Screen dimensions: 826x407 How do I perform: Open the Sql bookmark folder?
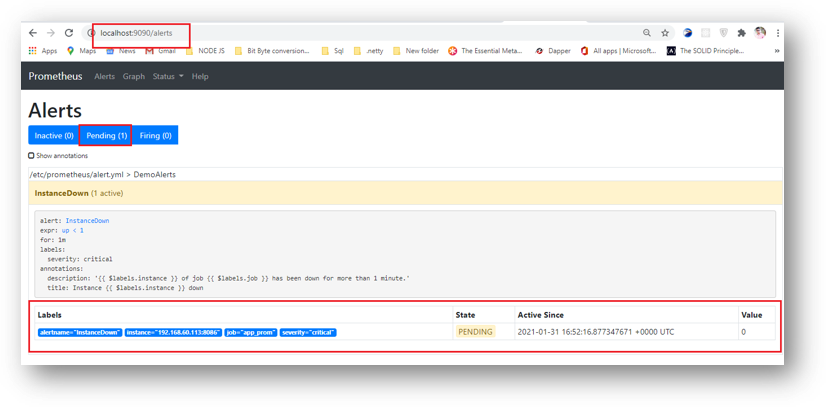click(x=332, y=51)
